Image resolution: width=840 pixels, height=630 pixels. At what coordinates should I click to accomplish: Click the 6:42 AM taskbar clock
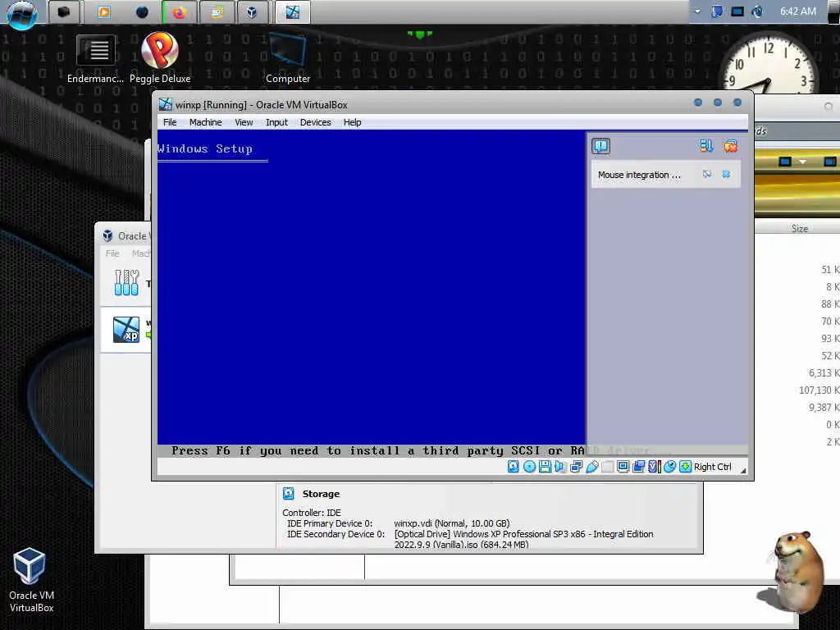[797, 11]
